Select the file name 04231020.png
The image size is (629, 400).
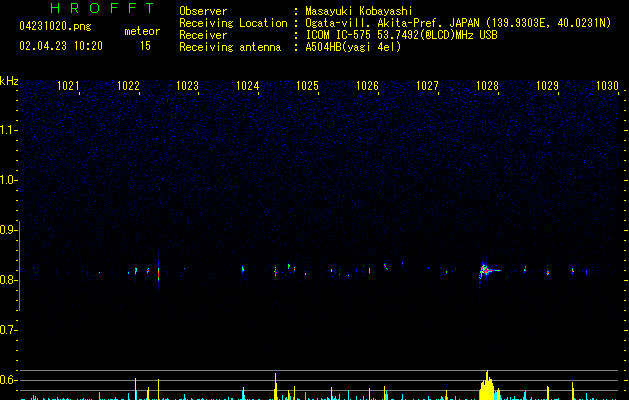click(x=55, y=26)
